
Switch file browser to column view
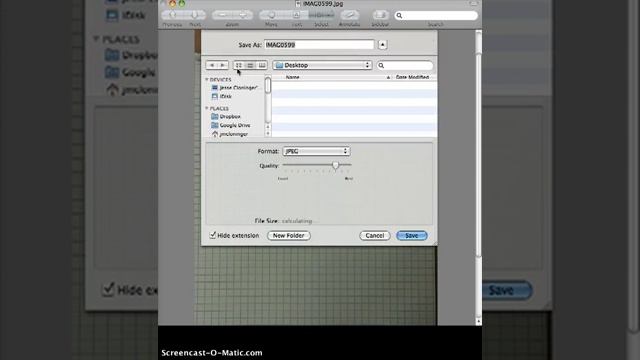point(262,65)
